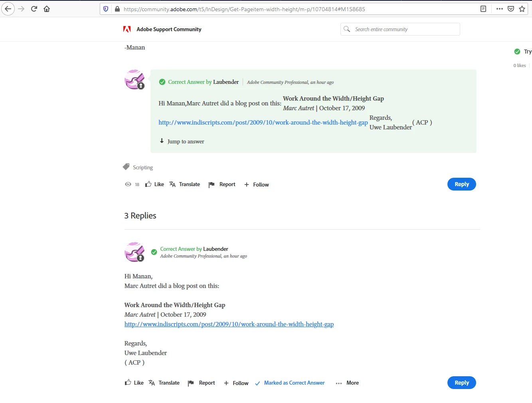532x403 pixels.
Task: Click green check icon beside reply's Correct Answer
Action: click(154, 252)
